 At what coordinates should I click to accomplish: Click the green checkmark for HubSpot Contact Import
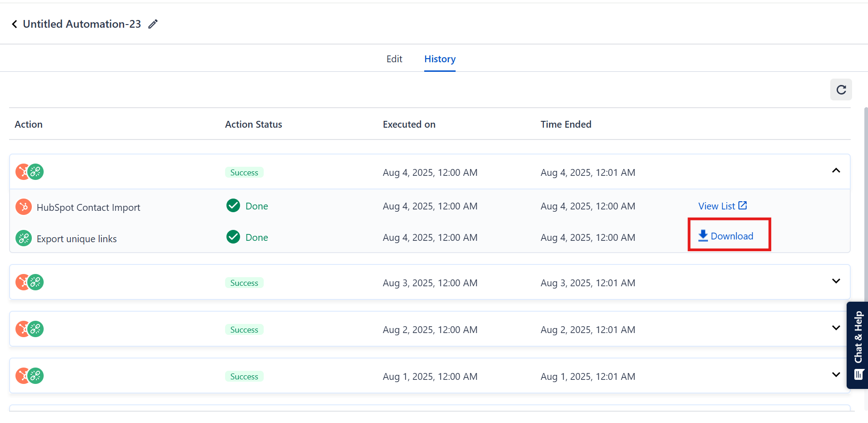(233, 206)
